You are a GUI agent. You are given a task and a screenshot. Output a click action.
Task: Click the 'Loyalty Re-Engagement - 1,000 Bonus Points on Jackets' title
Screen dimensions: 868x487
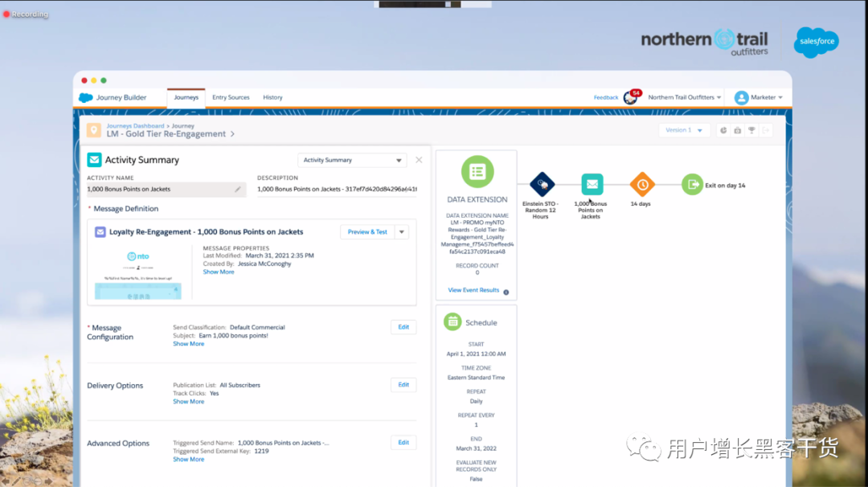[206, 232]
